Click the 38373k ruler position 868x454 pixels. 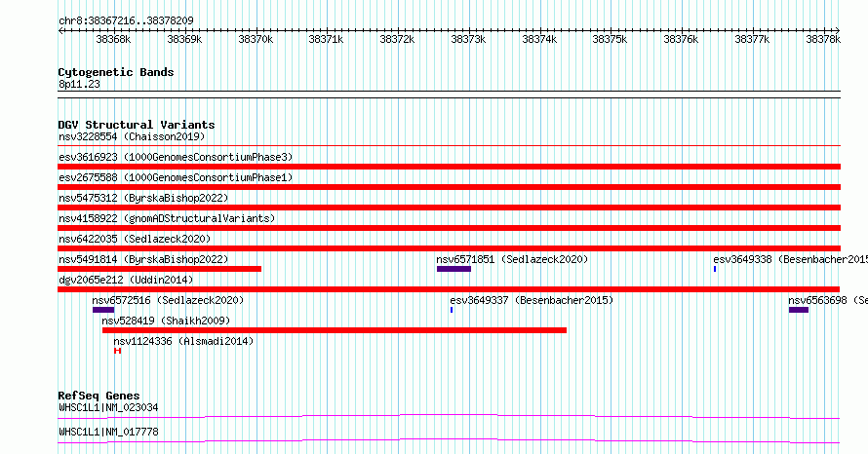(468, 39)
